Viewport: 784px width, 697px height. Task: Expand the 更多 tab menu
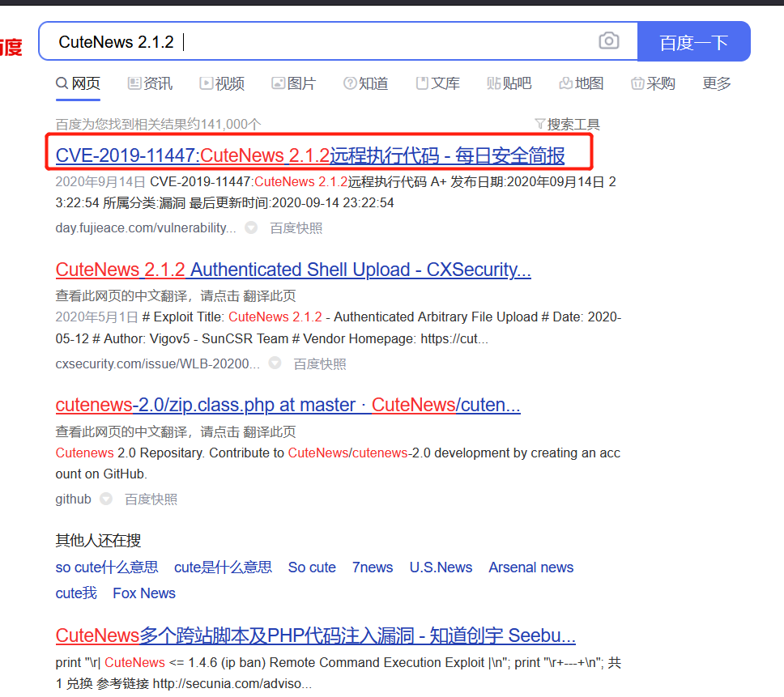[717, 83]
